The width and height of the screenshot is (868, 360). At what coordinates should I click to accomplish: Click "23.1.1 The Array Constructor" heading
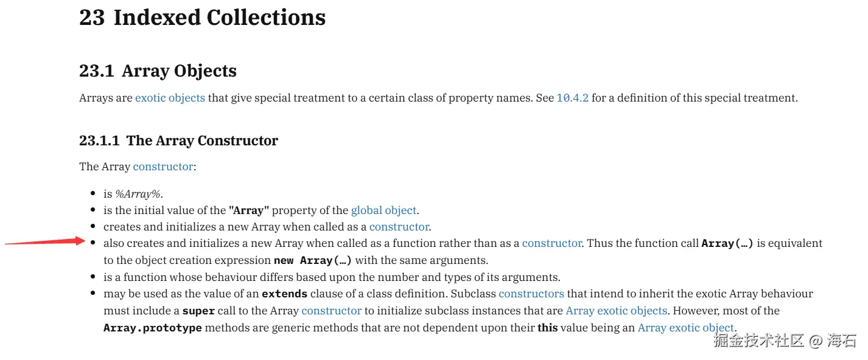pyautogui.click(x=178, y=140)
